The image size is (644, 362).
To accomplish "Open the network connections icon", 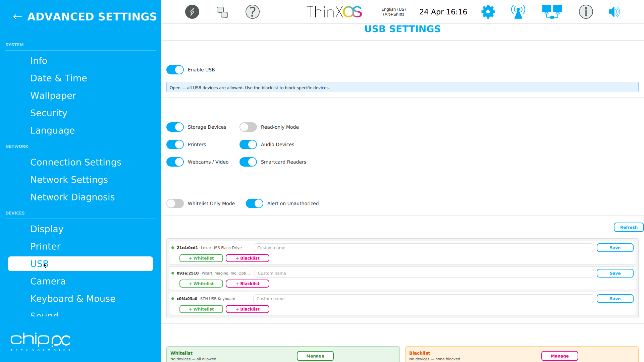I will point(551,11).
